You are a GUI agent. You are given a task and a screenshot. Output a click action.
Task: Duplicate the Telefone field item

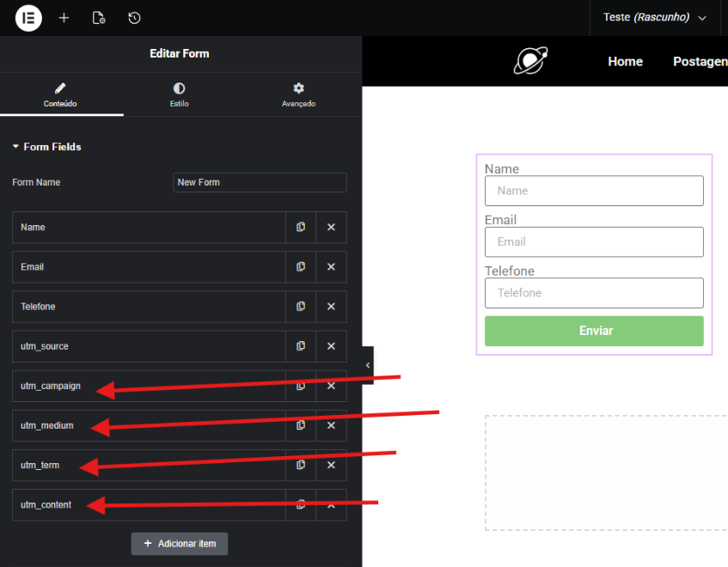301,306
